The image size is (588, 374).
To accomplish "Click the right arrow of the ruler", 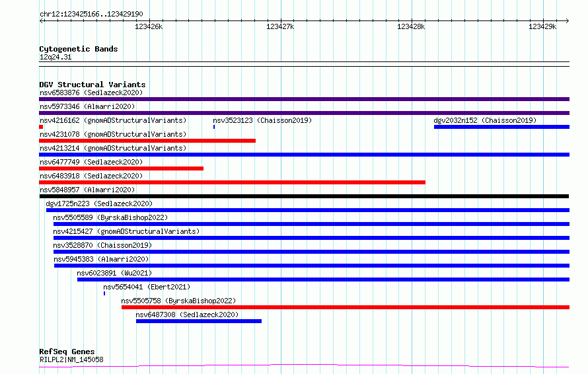I will pos(567,20).
